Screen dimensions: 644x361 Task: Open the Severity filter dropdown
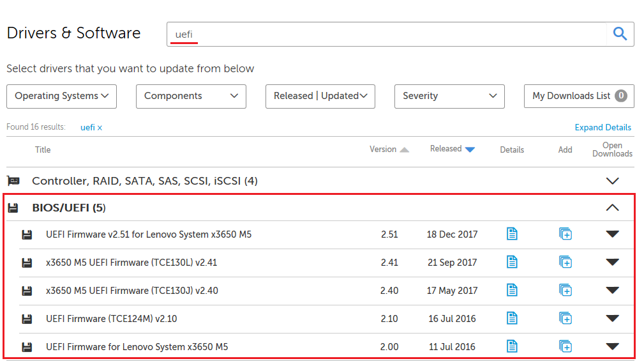(449, 96)
